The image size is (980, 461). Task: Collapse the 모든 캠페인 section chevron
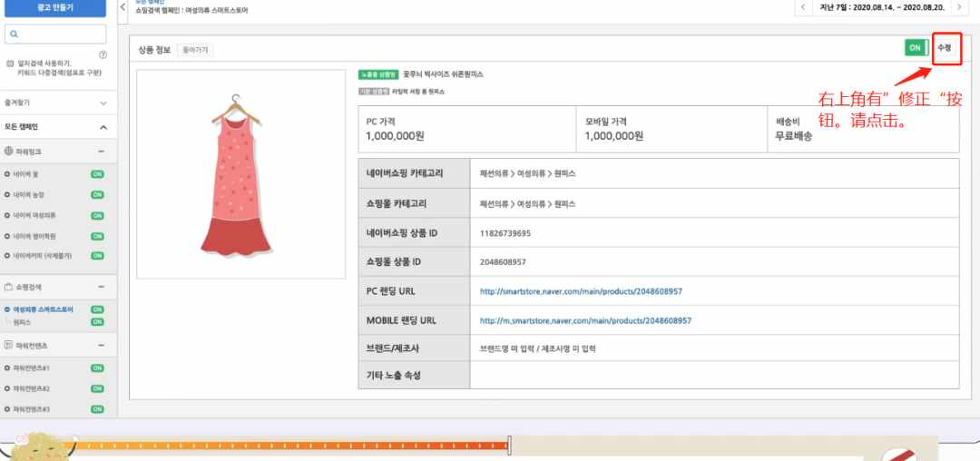point(103,127)
